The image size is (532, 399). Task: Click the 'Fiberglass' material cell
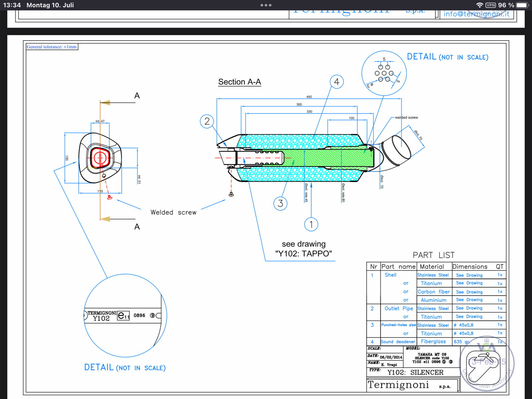tap(433, 341)
